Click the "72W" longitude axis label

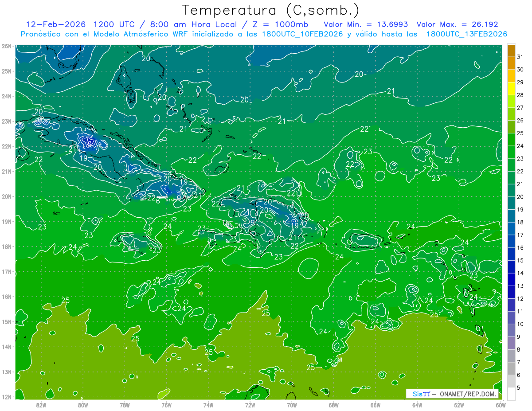point(250,405)
